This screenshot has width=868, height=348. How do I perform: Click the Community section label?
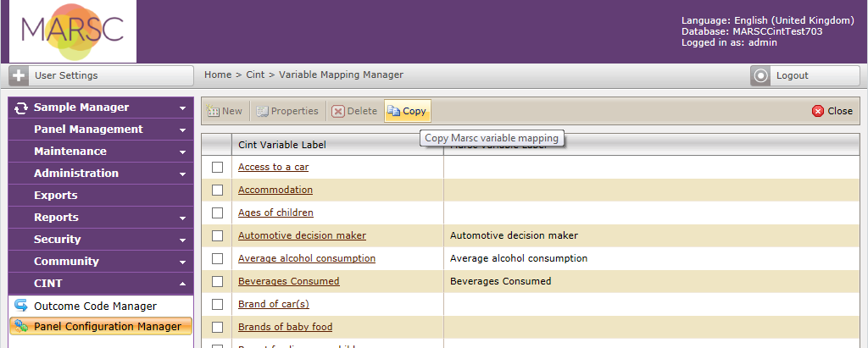[x=66, y=261]
